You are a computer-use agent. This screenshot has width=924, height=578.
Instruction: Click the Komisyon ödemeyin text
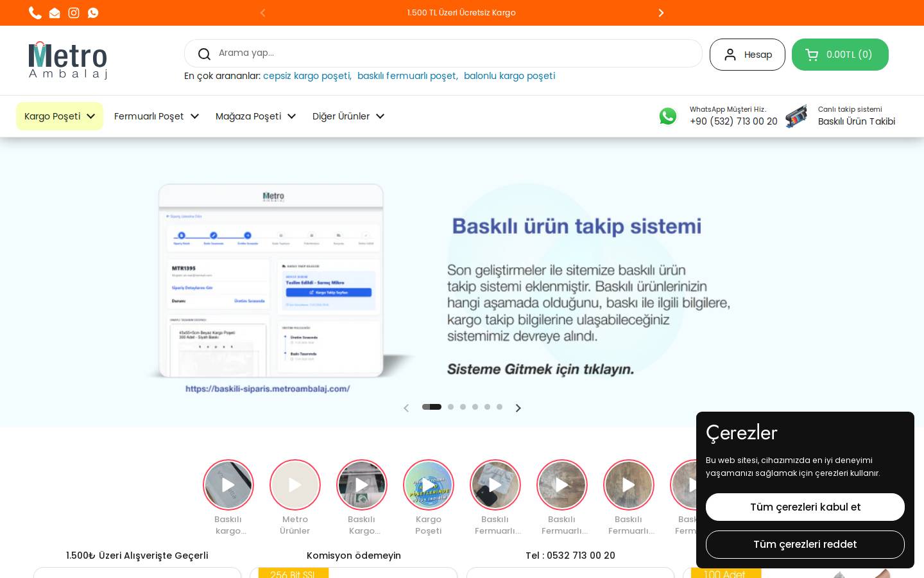354,556
